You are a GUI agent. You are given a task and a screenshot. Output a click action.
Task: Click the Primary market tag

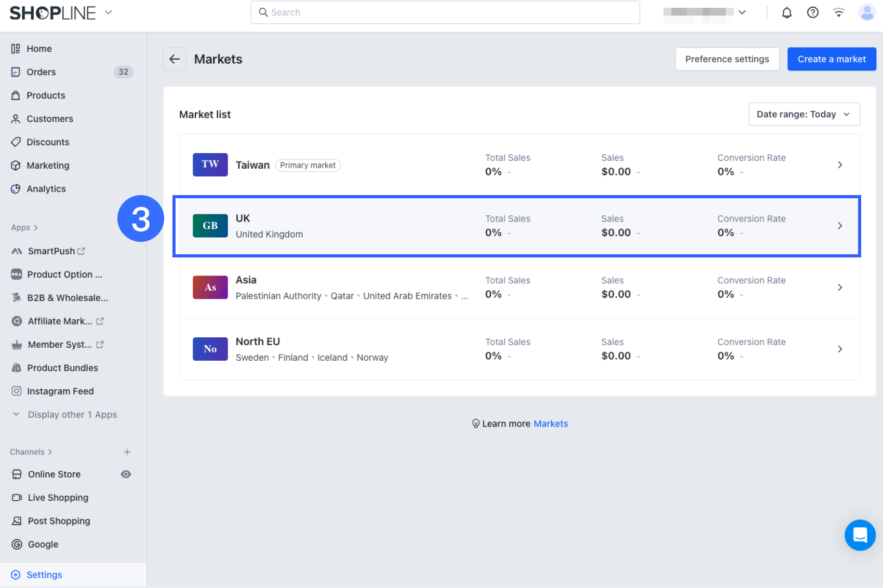[x=308, y=165]
